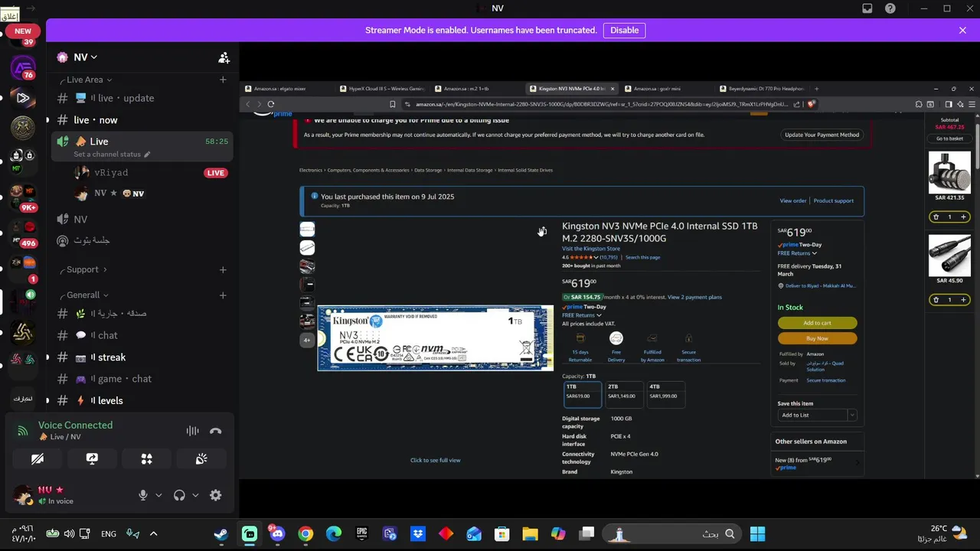
Task: Open the Add to List dropdown arrow
Action: 851,415
